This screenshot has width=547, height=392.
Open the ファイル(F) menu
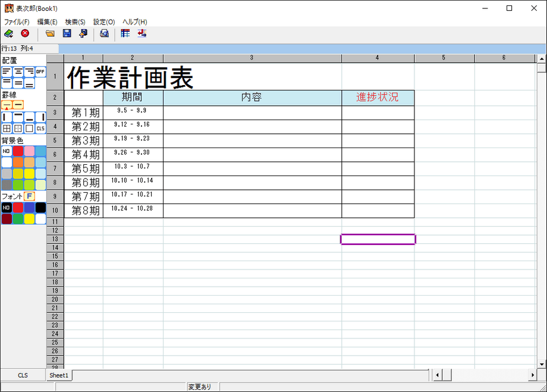tap(17, 22)
